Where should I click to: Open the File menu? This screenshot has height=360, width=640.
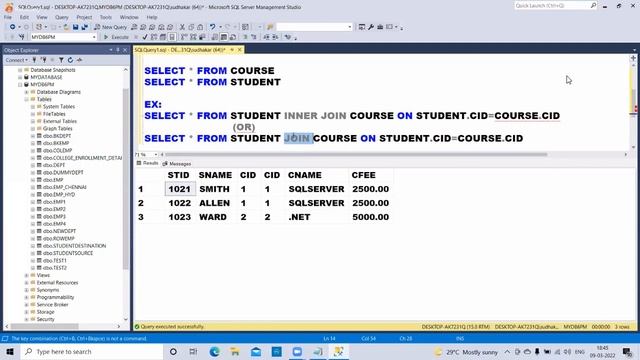[x=8, y=17]
